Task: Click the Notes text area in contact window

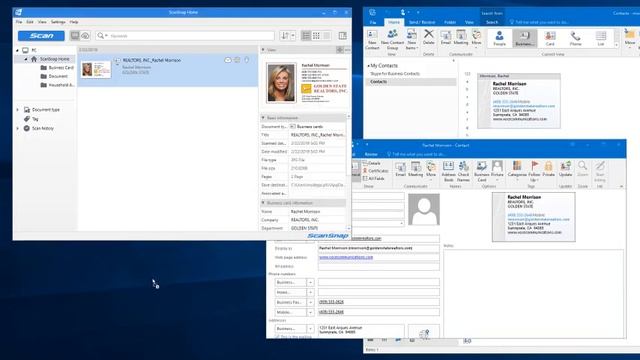Action: [533, 293]
